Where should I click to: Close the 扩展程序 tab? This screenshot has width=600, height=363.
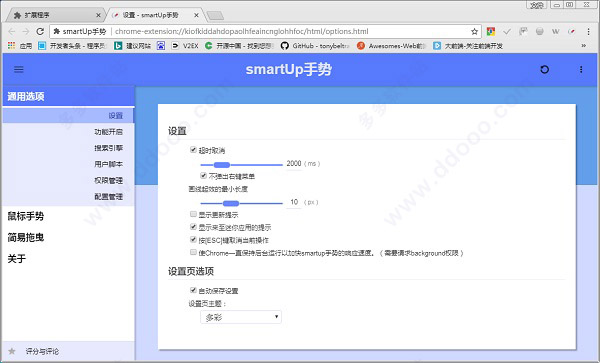tap(98, 15)
